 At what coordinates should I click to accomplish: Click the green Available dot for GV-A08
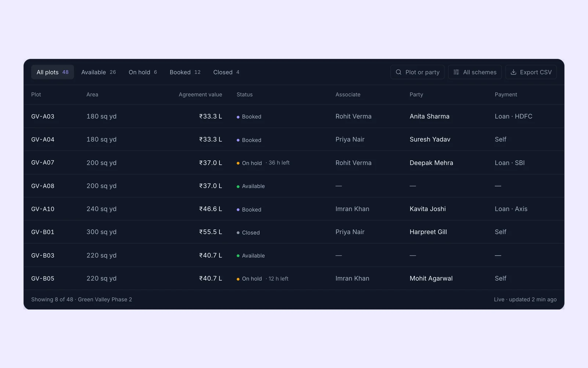point(238,187)
